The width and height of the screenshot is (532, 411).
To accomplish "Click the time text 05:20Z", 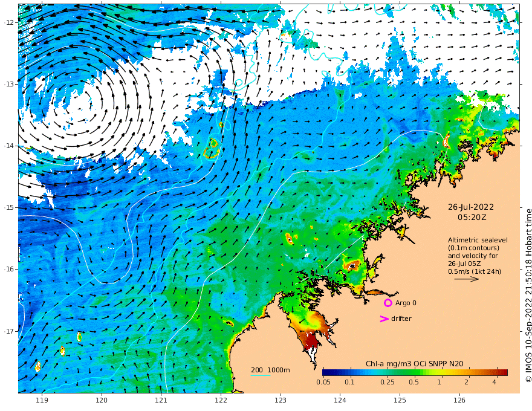I will pos(472,218).
